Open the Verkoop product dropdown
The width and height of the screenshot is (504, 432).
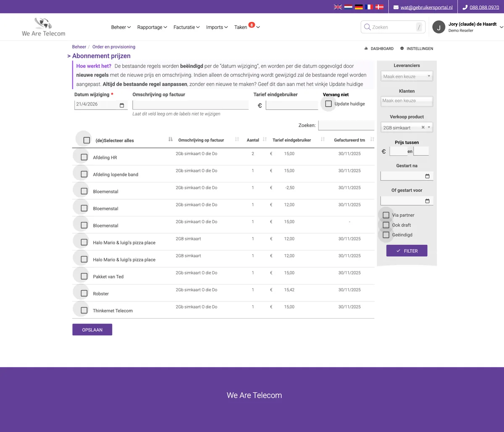[407, 127]
